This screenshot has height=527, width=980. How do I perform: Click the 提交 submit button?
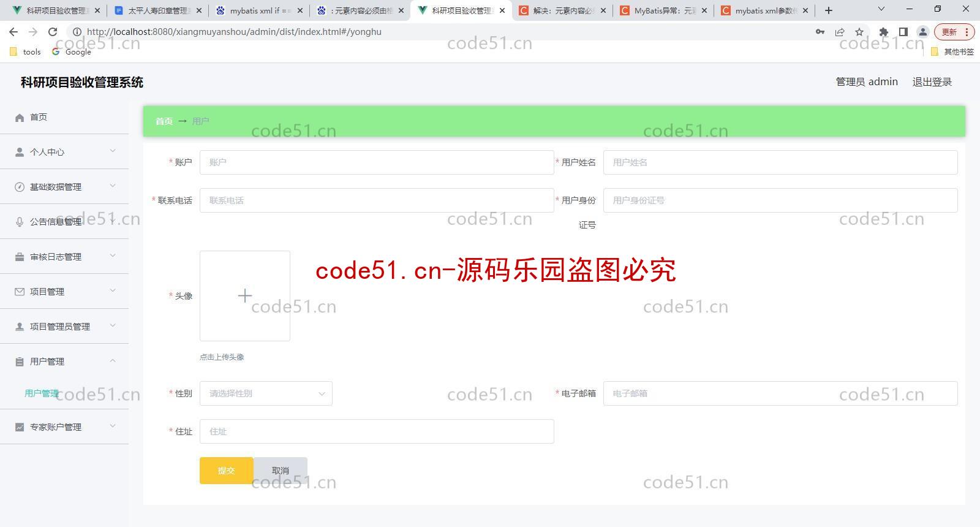[x=226, y=471]
